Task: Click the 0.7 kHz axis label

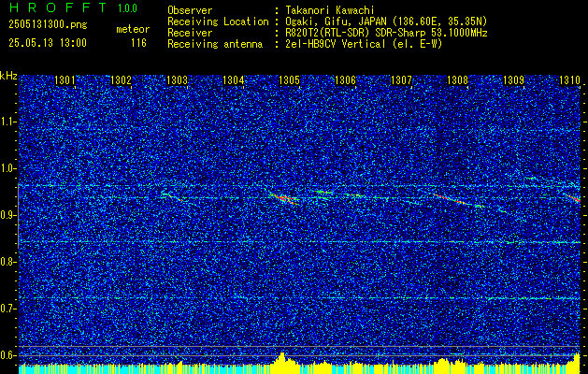Action: (x=8, y=309)
